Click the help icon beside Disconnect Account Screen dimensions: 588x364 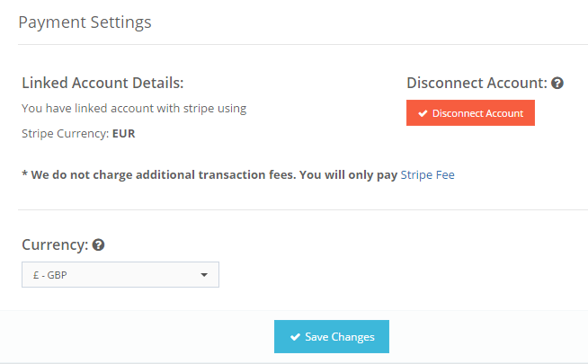[557, 83]
